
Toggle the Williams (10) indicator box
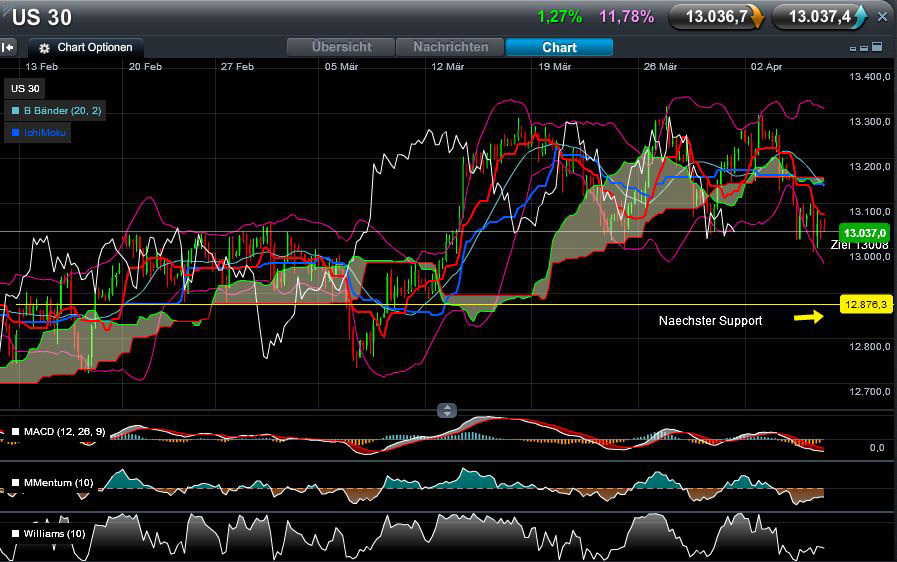(15, 533)
